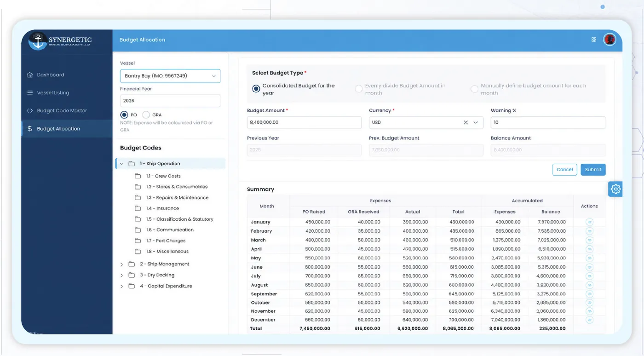Choose Consolidated Budget for the year

(x=256, y=89)
